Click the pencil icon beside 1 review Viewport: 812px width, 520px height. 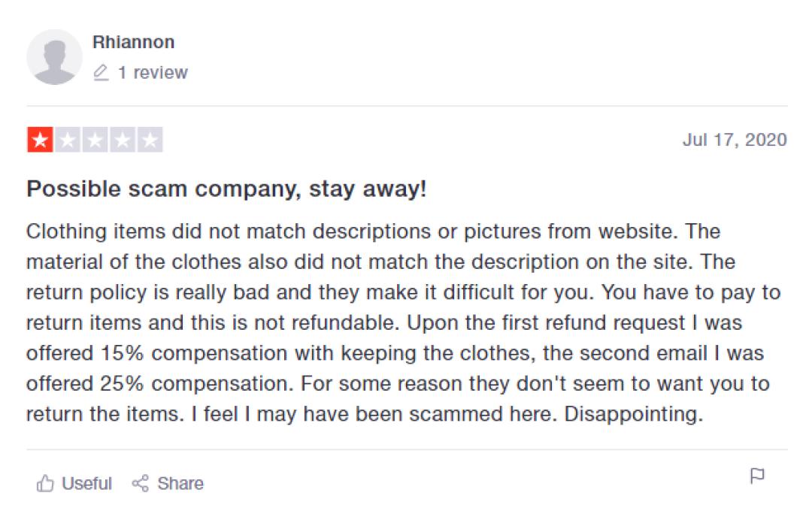click(101, 73)
